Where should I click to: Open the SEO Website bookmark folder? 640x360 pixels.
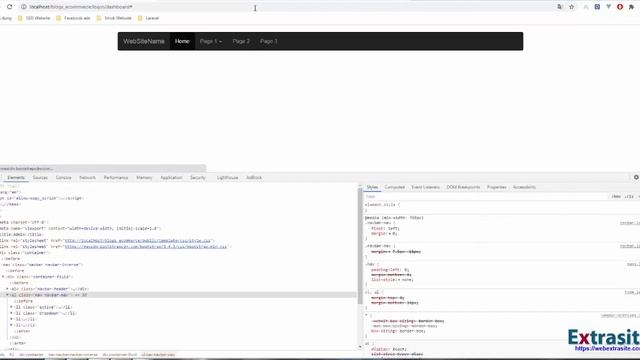[34, 18]
